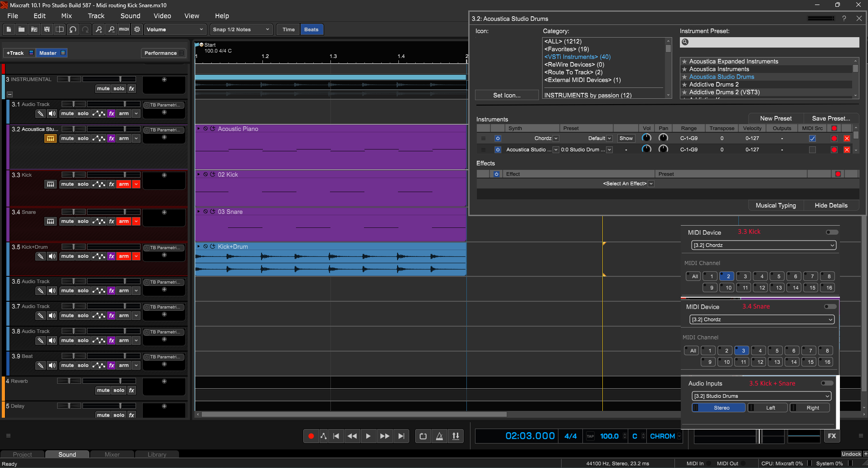Screen dimensions: 868x468
Task: Open Default preset dropdown for Chordz
Action: [609, 138]
